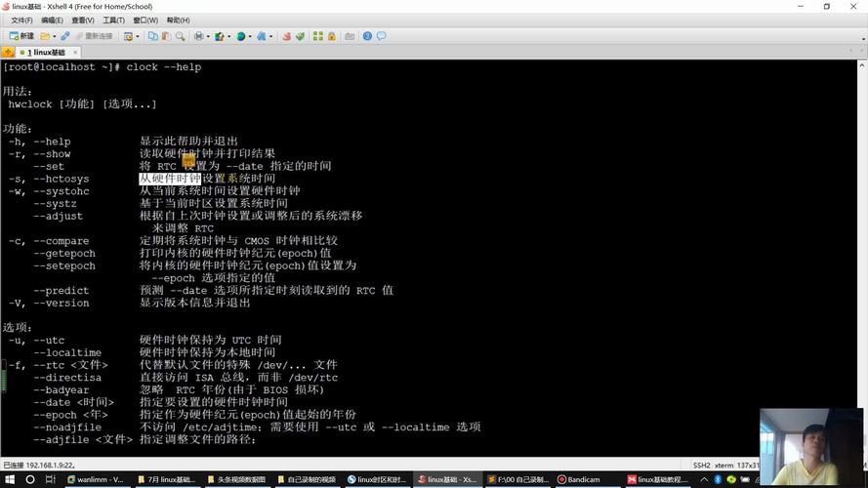Screen dimensions: 868x488
Task: Click the speech bubble feedback icon
Action: point(382,36)
